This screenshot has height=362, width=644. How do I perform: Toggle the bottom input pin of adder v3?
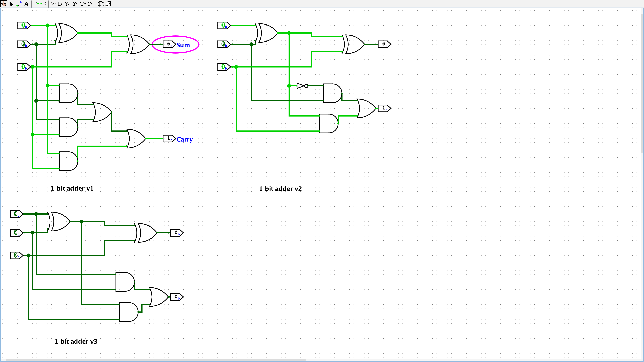[16, 255]
